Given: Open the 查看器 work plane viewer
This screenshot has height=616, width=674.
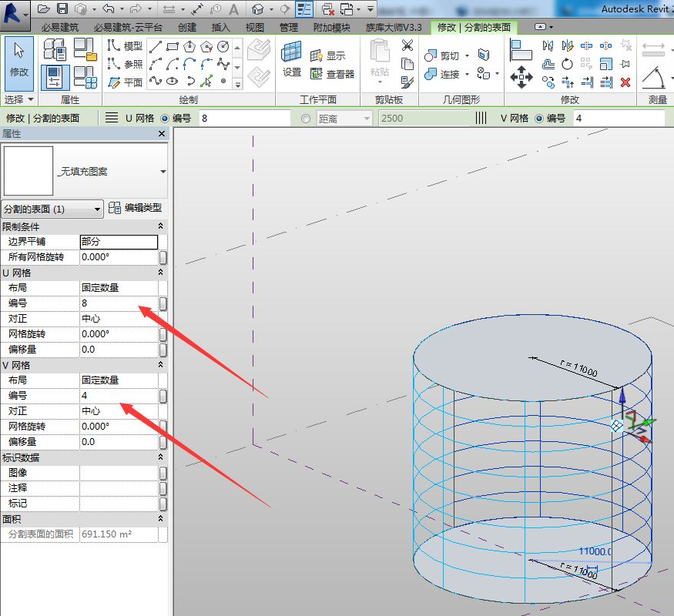Looking at the screenshot, I should (x=332, y=75).
